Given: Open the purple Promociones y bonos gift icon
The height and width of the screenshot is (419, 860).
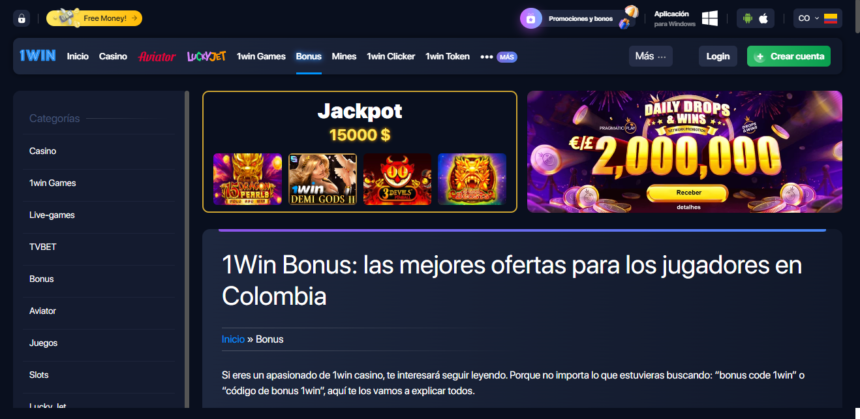Looking at the screenshot, I should (x=531, y=18).
